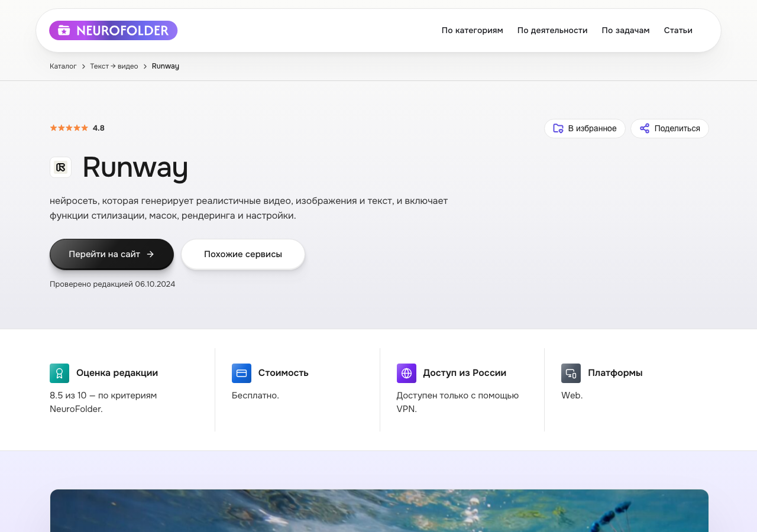The image size is (757, 532).
Task: Click the Оценка редакции heading
Action: (x=117, y=373)
